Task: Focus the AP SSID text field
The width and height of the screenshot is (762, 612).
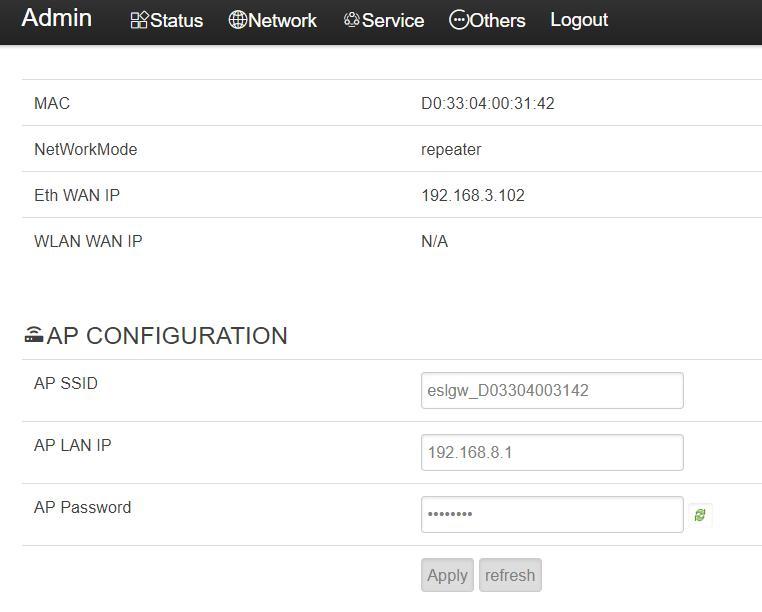Action: (552, 391)
